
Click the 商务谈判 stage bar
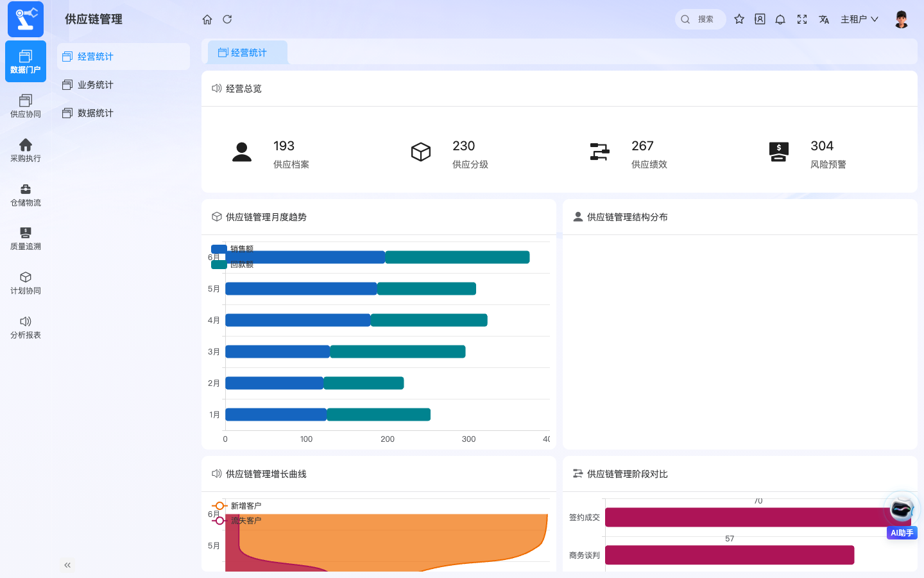coord(730,556)
